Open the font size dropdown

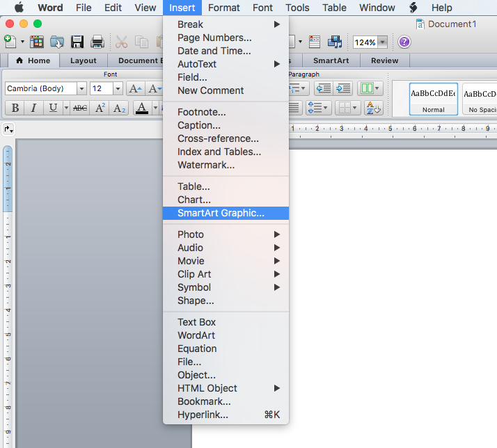tap(118, 88)
